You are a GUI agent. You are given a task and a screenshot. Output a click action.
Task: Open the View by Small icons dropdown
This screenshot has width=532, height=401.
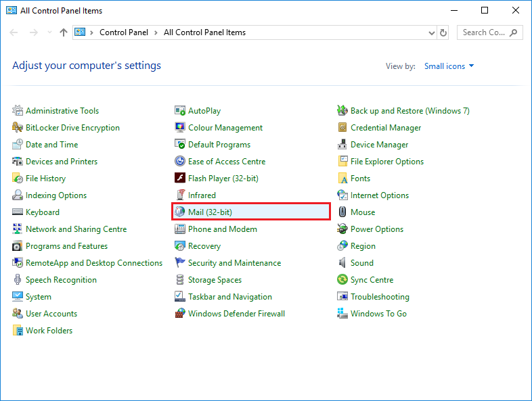449,66
